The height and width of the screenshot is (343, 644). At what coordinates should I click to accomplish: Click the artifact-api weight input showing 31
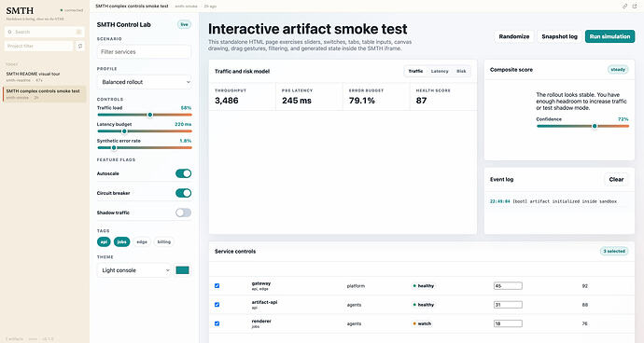click(x=508, y=305)
